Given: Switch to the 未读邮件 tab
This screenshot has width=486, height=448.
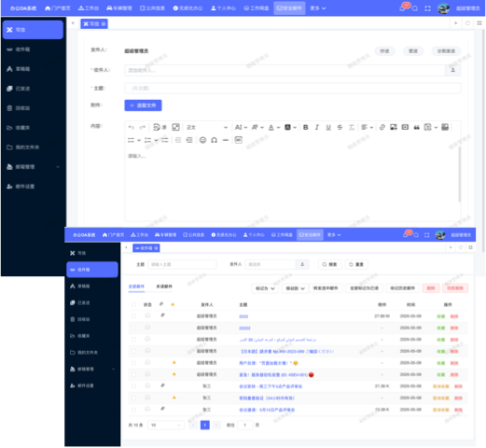Looking at the screenshot, I should (164, 287).
